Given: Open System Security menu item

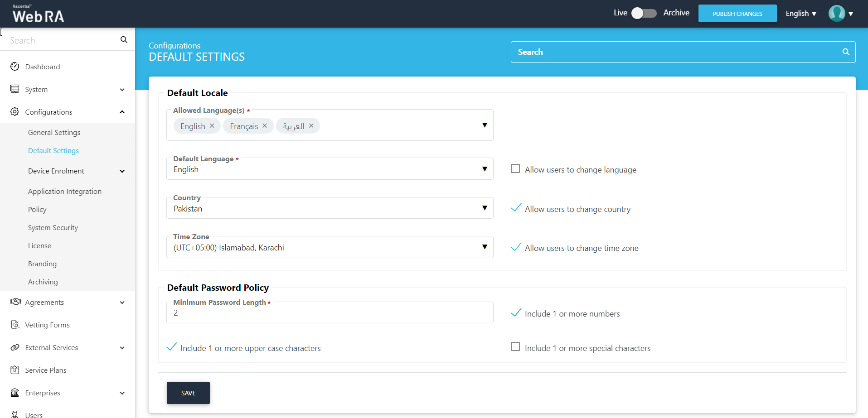Looking at the screenshot, I should tap(53, 227).
